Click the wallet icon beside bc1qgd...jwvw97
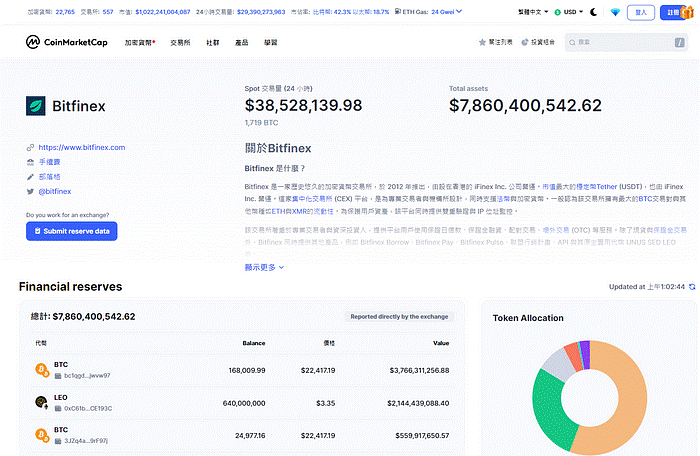Screen dimensions: 700x456 point(58,376)
